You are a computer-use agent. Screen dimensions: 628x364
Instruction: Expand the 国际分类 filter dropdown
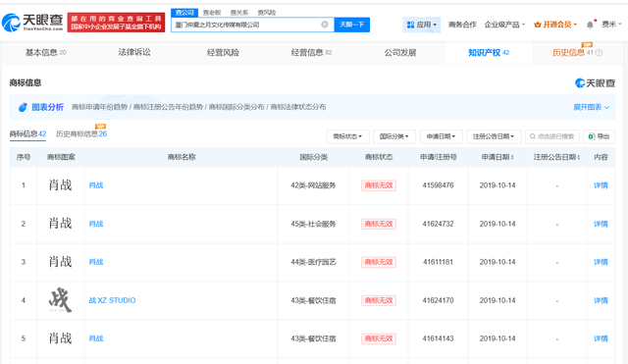click(394, 136)
